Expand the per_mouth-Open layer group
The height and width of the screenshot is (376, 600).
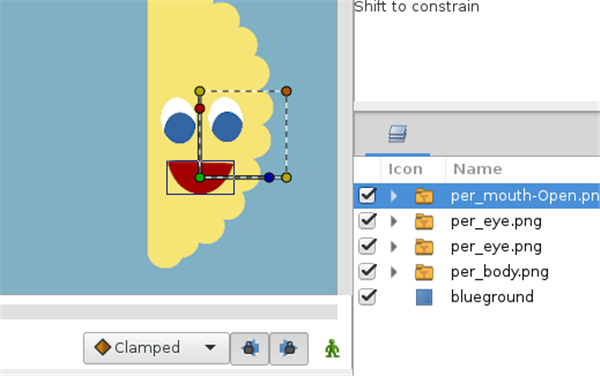(x=394, y=196)
